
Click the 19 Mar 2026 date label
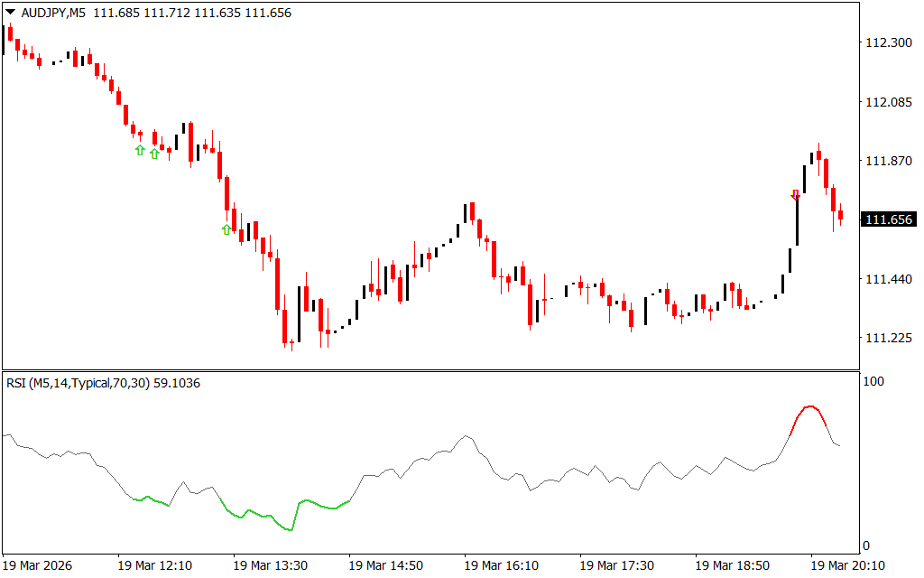point(38,565)
